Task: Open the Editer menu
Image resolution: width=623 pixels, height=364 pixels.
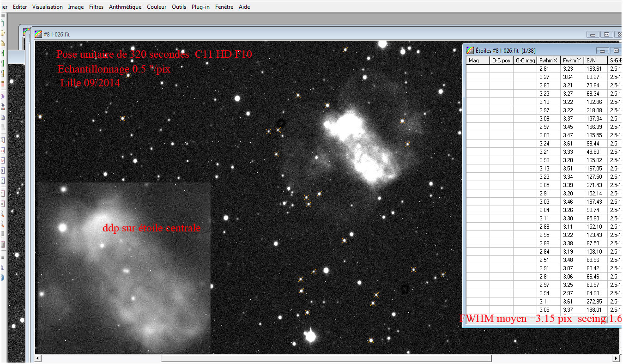Action: (20, 7)
